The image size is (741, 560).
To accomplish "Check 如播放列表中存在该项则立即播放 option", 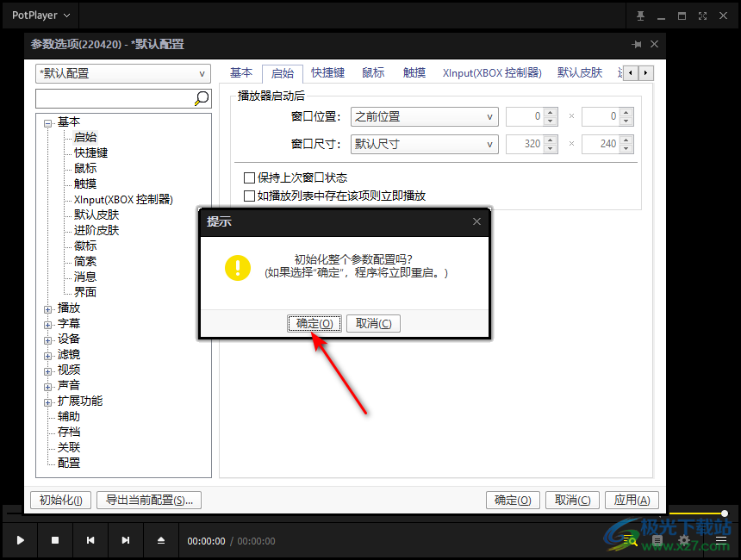I will 249,196.
